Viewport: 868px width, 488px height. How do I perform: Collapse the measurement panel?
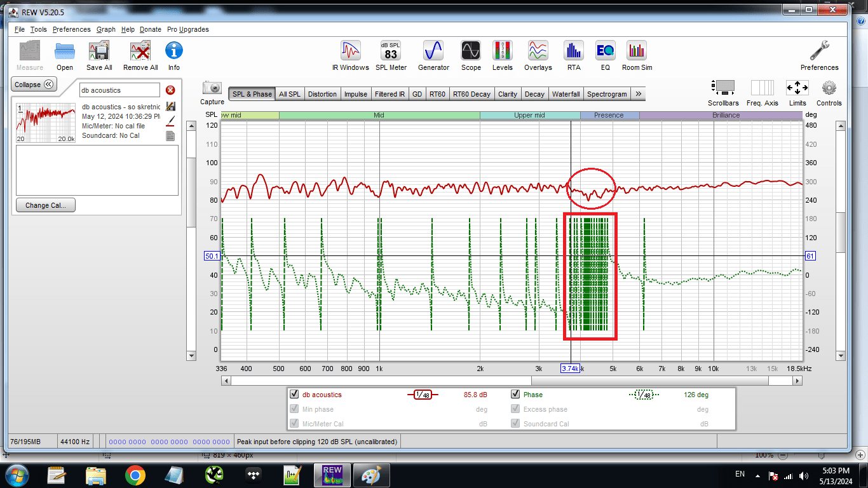(x=34, y=85)
